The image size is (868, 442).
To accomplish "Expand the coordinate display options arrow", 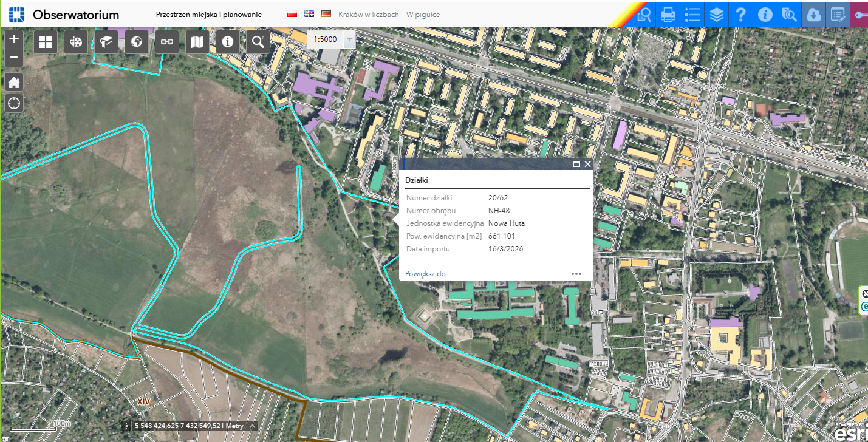I will tap(252, 426).
